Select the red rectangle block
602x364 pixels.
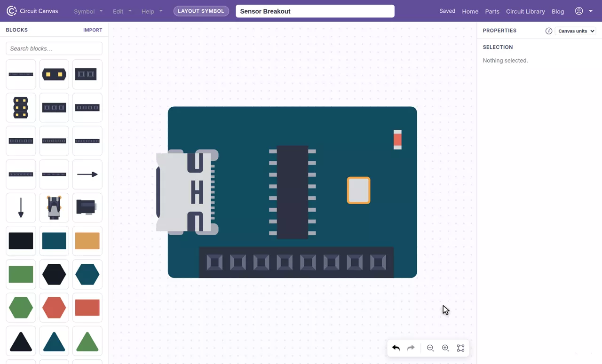point(87,308)
